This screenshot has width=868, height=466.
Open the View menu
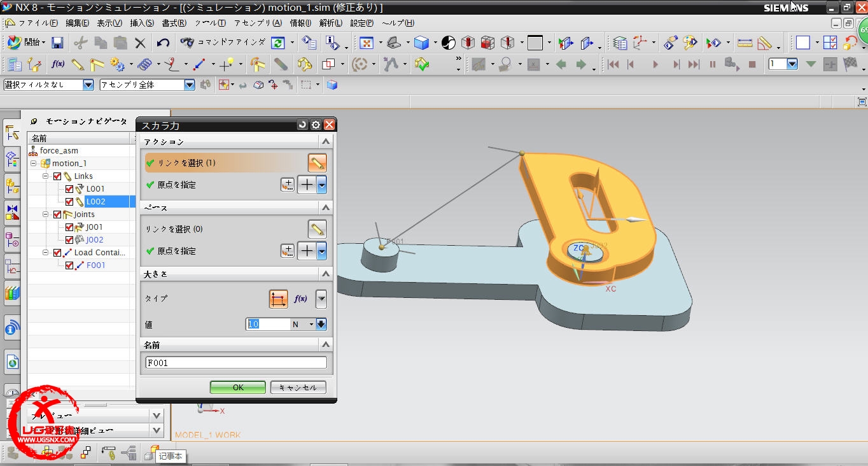[109, 23]
